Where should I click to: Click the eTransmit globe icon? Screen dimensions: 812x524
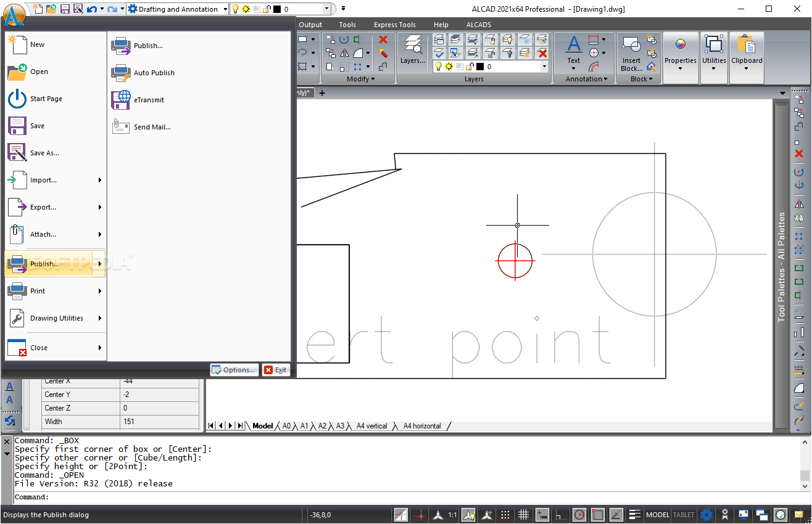(120, 100)
